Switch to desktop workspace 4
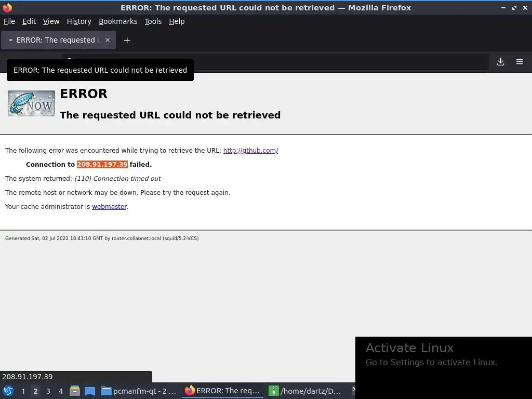This screenshot has width=532, height=399. [61, 391]
